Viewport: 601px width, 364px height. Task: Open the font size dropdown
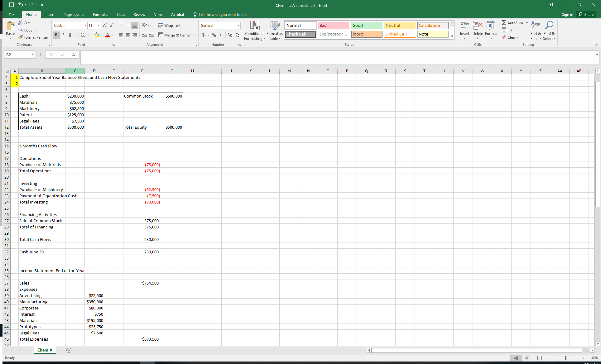[x=99, y=25]
